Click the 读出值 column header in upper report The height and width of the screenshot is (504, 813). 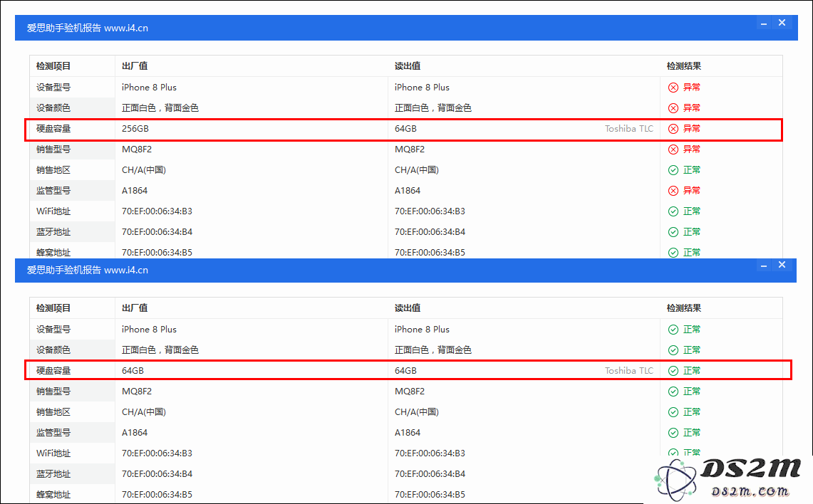tap(408, 66)
